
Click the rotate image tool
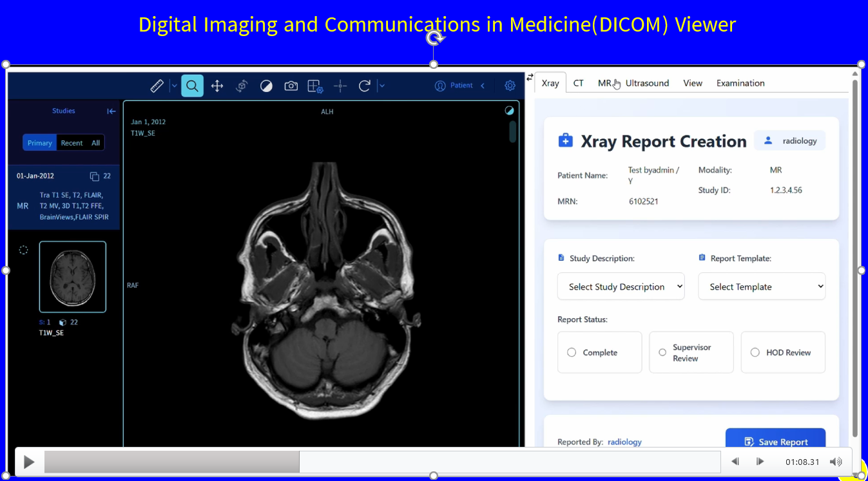[365, 86]
